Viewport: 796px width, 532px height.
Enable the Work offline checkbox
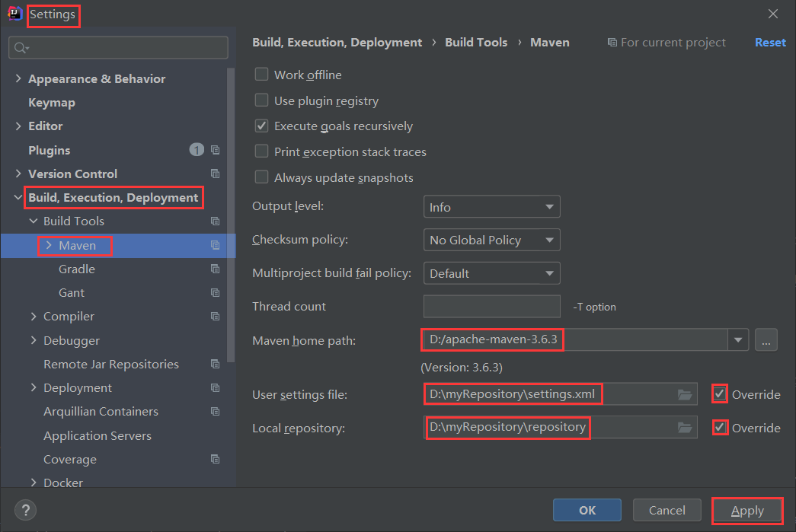[261, 75]
